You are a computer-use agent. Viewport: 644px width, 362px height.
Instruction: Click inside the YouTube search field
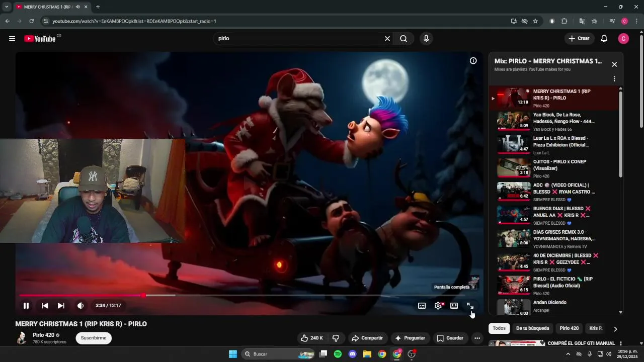(x=299, y=39)
